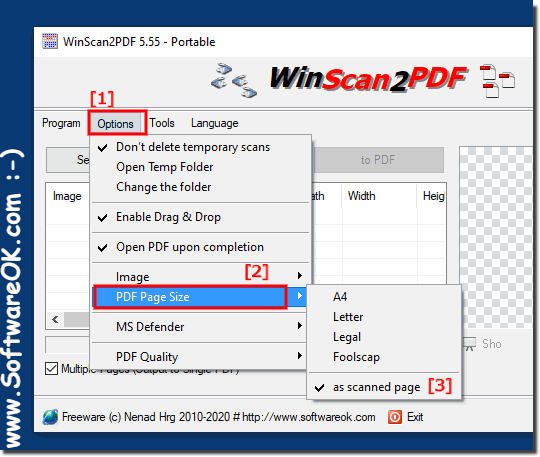Click the partially hidden Select Source button

coord(68,160)
